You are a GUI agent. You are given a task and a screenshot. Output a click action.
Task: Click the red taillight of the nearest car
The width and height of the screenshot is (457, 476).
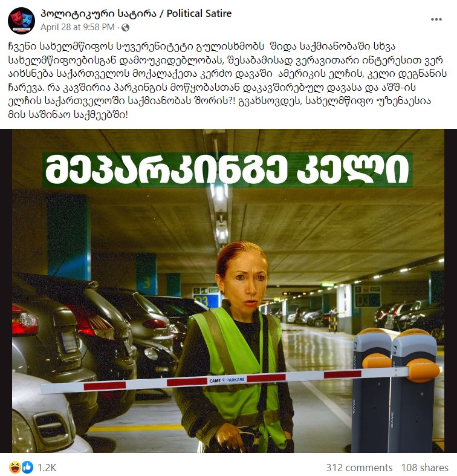click(25, 321)
